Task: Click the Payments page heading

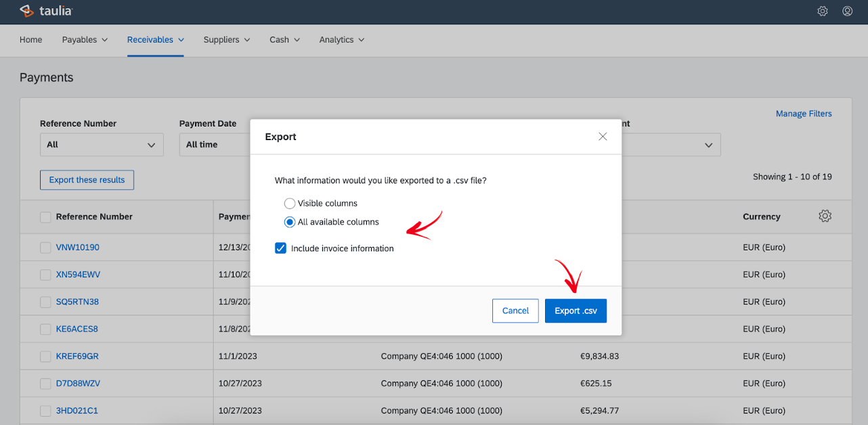Action: [x=46, y=78]
